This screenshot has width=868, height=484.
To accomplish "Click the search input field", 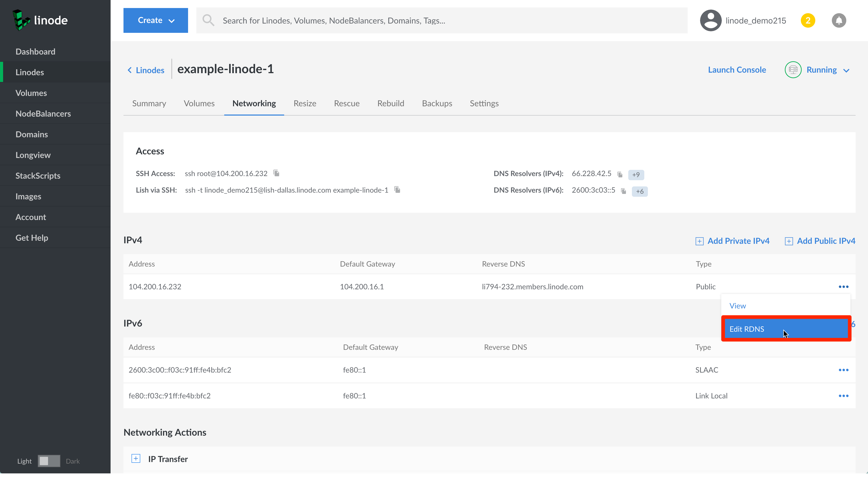I will click(x=438, y=21).
